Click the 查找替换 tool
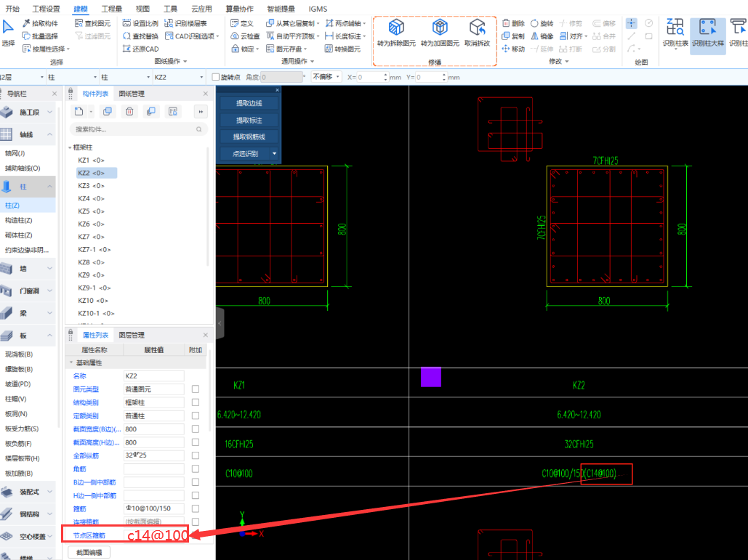 (140, 36)
